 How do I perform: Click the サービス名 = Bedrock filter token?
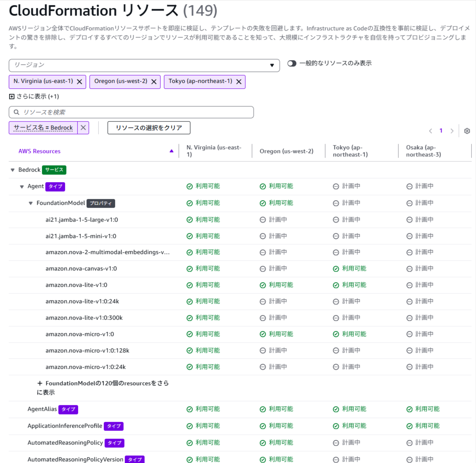[43, 128]
